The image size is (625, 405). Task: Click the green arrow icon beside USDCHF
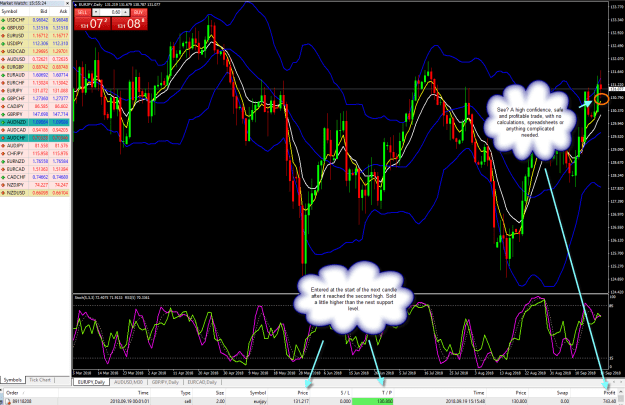tap(3, 20)
